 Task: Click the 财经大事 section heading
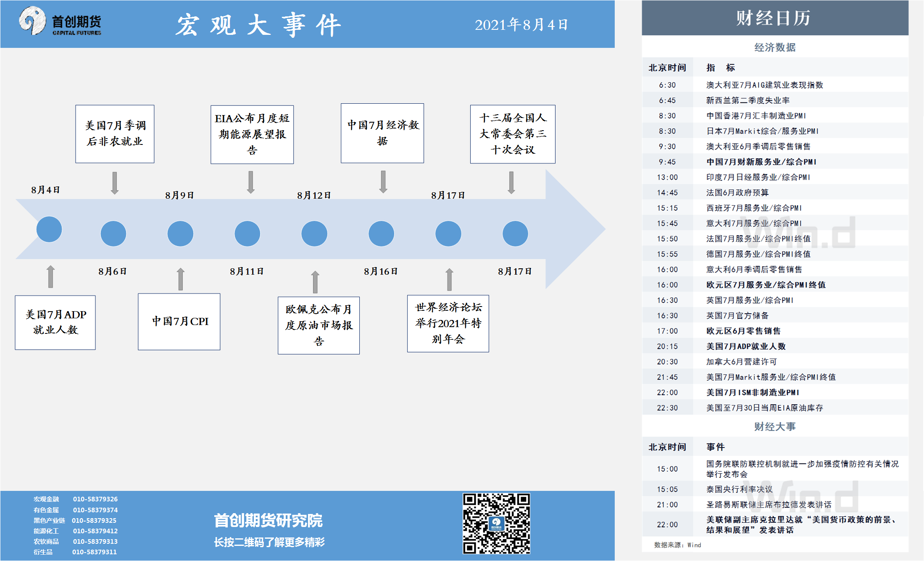[774, 427]
